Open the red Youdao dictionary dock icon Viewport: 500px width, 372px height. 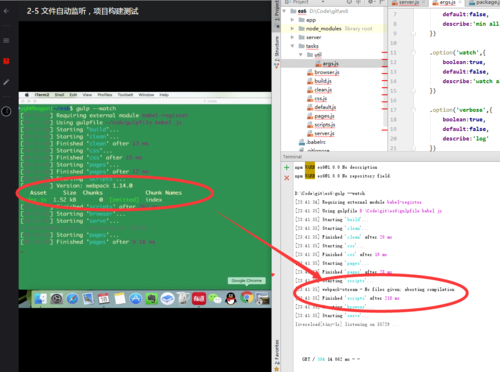coord(199,298)
